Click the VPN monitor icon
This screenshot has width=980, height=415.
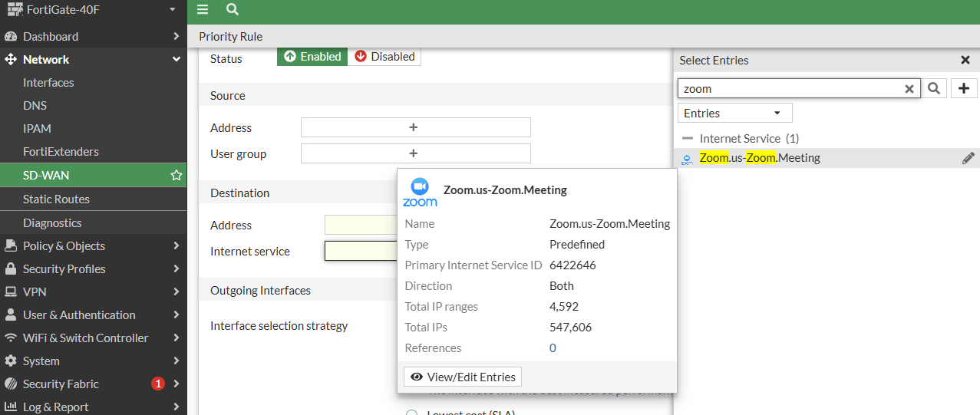[x=11, y=291]
